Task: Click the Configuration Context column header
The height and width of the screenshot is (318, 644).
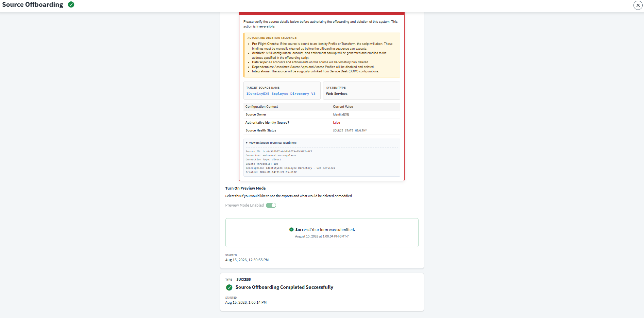Action: (x=261, y=107)
